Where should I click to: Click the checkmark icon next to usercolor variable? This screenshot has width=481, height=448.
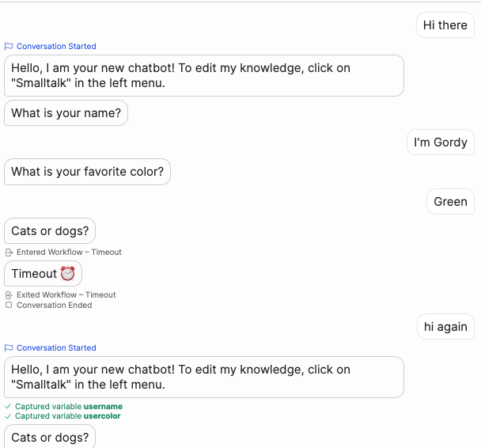(8, 416)
